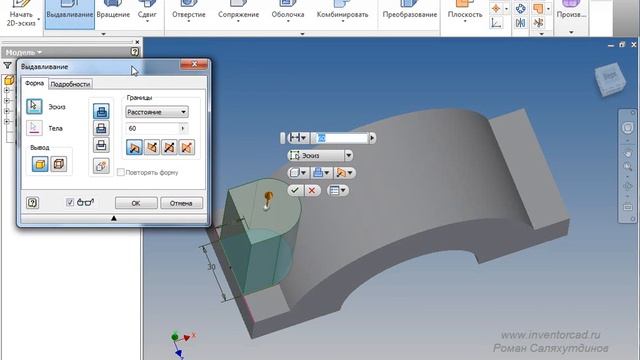Click the Плоскость ribbon tool
This screenshot has height=360, width=640.
tap(465, 12)
